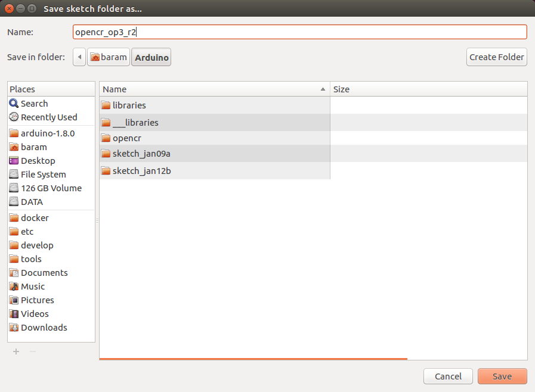
Task: Remove bookmark with the minus icon
Action: pyautogui.click(x=33, y=351)
